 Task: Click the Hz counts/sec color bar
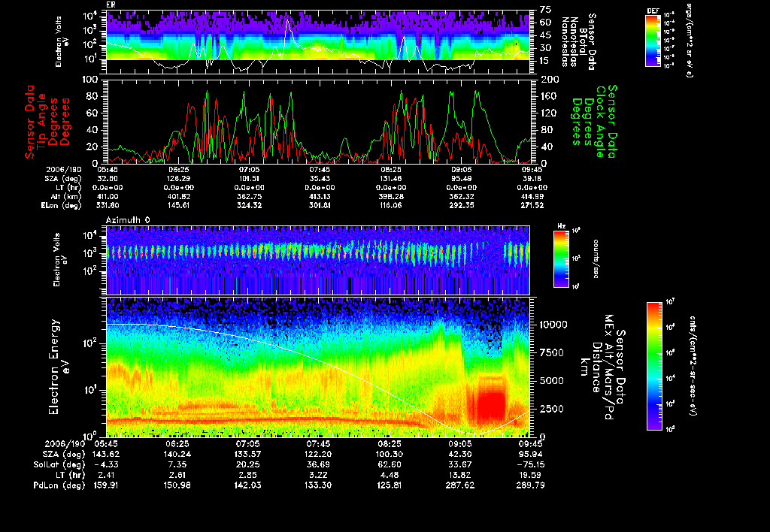tap(561, 258)
